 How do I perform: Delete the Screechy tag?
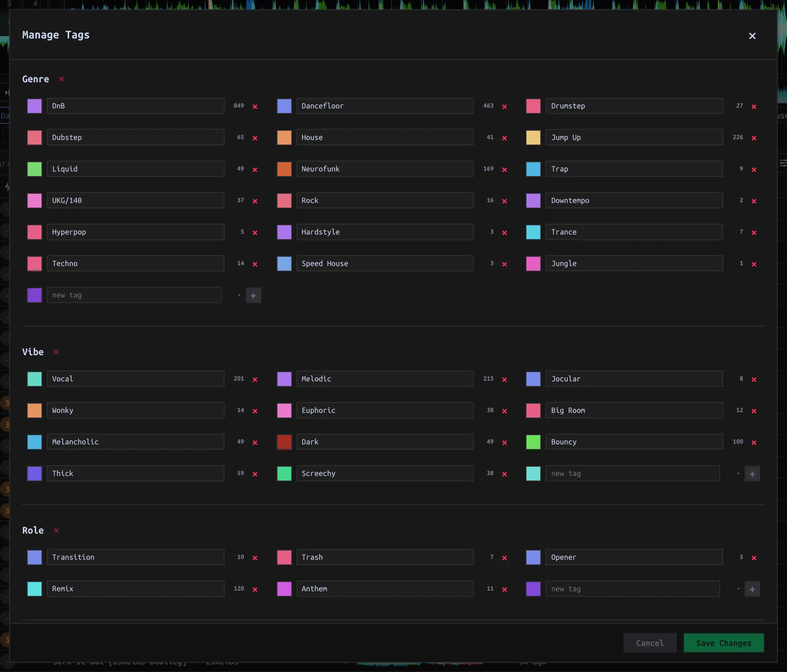click(x=505, y=474)
